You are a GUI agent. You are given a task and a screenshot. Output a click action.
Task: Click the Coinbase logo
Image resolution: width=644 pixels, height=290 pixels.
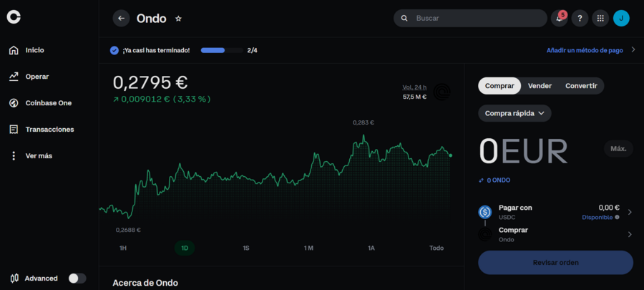point(14,17)
